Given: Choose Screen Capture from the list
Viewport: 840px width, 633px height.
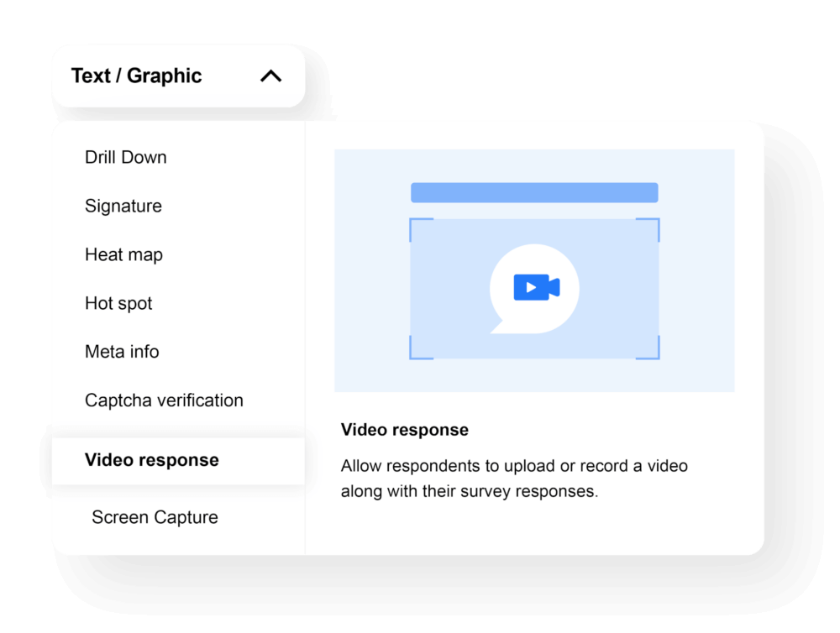Looking at the screenshot, I should pos(155,517).
